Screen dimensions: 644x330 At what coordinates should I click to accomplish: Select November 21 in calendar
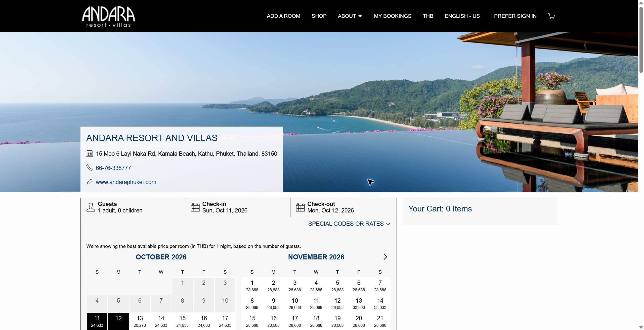coord(380,321)
